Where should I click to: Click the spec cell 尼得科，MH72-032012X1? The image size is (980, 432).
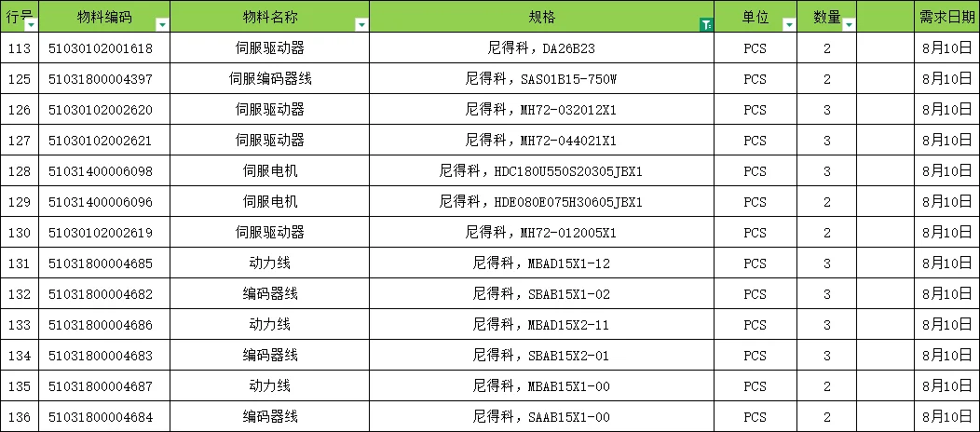(x=541, y=109)
